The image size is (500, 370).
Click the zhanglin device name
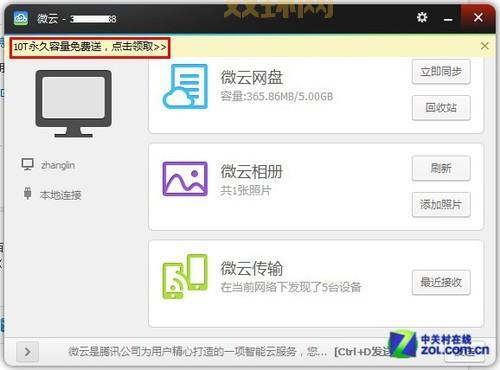click(58, 165)
